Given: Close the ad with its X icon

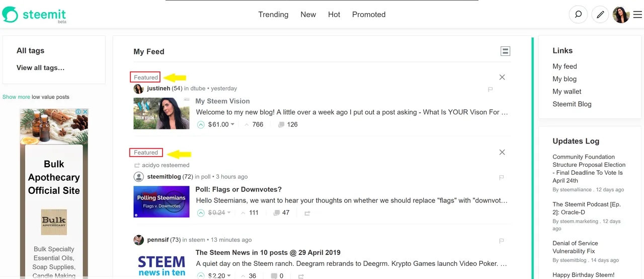Looking at the screenshot, I should click(85, 112).
